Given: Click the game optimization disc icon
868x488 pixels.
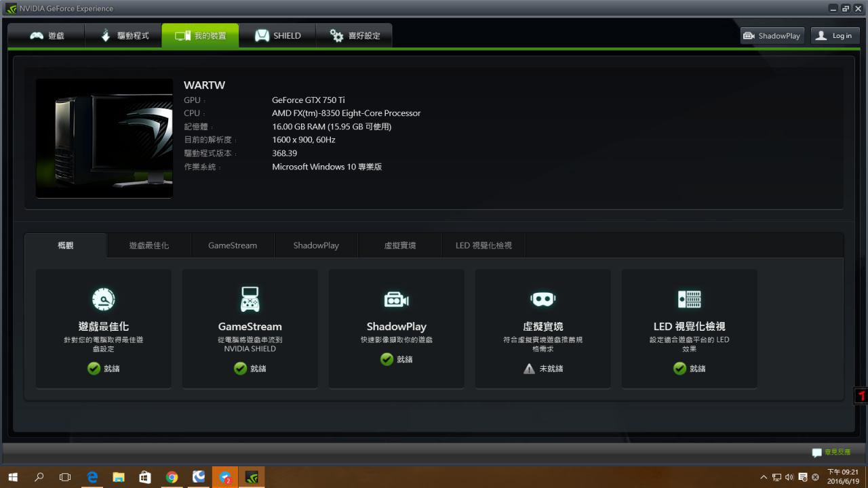Looking at the screenshot, I should pos(103,299).
